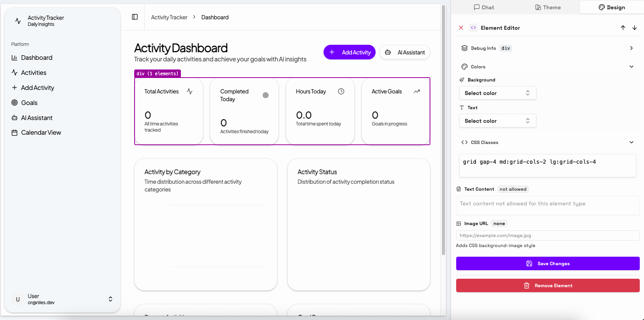Image resolution: width=644 pixels, height=320 pixels.
Task: Click the div tag badge in Debug Info
Action: click(x=506, y=48)
